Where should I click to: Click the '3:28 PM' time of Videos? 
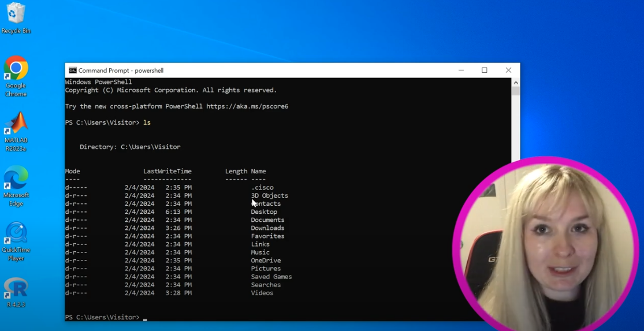point(178,293)
